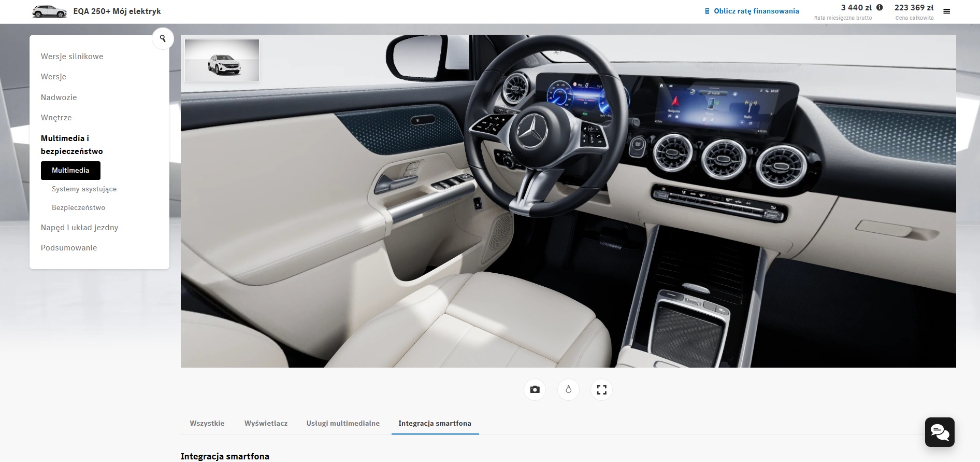Image resolution: width=980 pixels, height=462 pixels.
Task: Click EQA 250+ Mój elektryk title
Action: tap(117, 11)
